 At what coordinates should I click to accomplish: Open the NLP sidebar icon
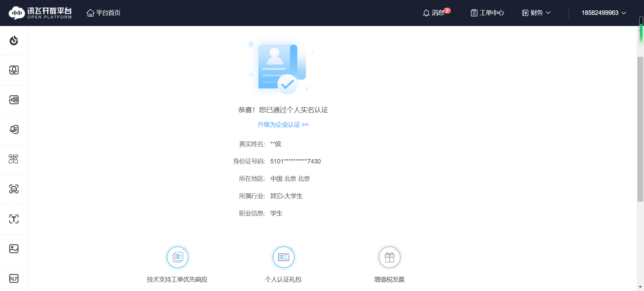click(x=14, y=279)
